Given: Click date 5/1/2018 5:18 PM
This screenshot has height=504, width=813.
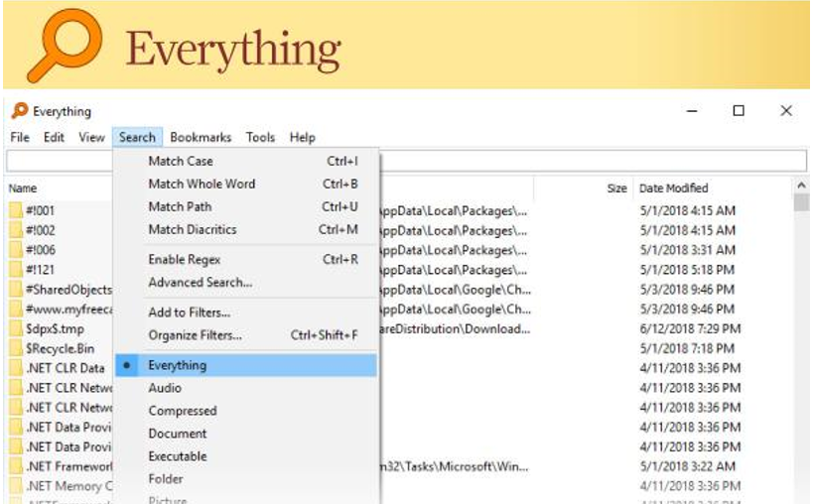Looking at the screenshot, I should tap(687, 270).
